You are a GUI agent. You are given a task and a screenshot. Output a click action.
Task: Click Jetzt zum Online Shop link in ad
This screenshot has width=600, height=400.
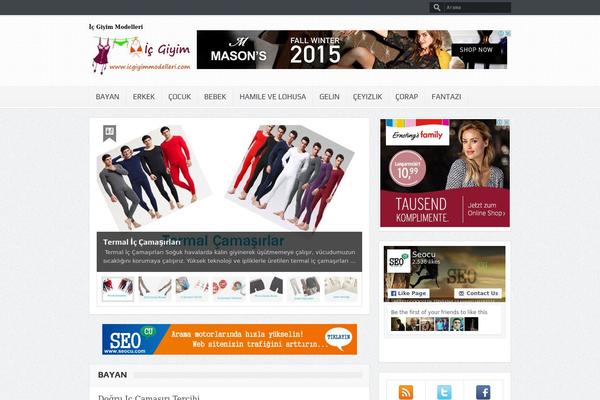[x=486, y=209]
